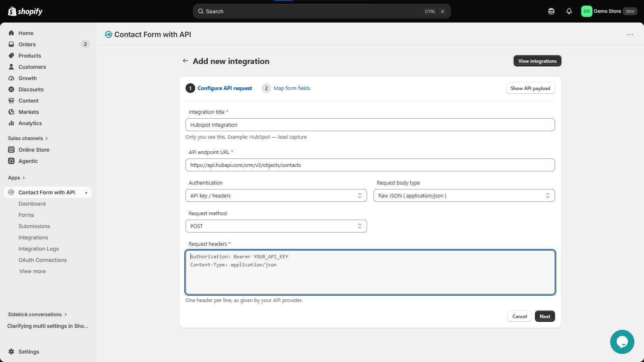644x362 pixels.
Task: Open the chat support bubble
Action: [x=622, y=342]
